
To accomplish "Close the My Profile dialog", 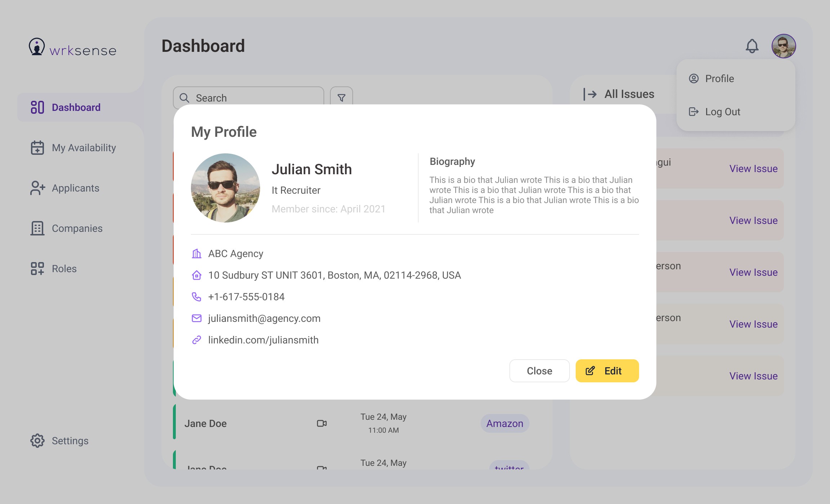I will [x=539, y=371].
